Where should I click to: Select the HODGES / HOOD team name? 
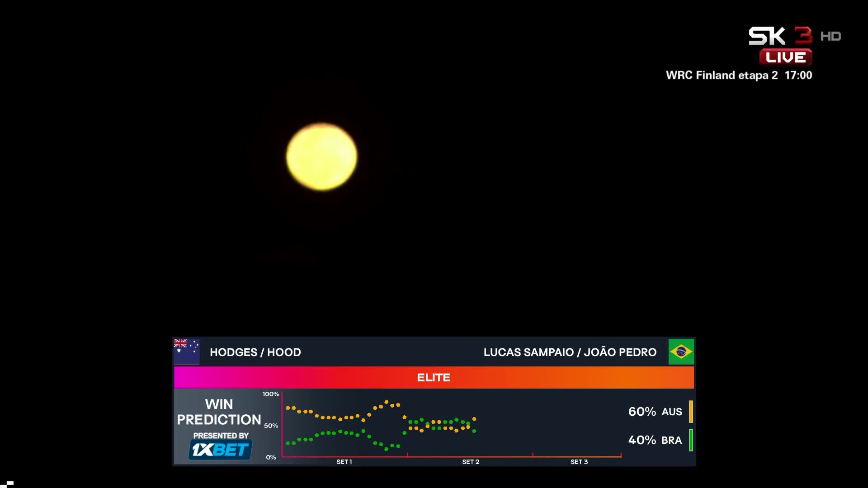255,352
